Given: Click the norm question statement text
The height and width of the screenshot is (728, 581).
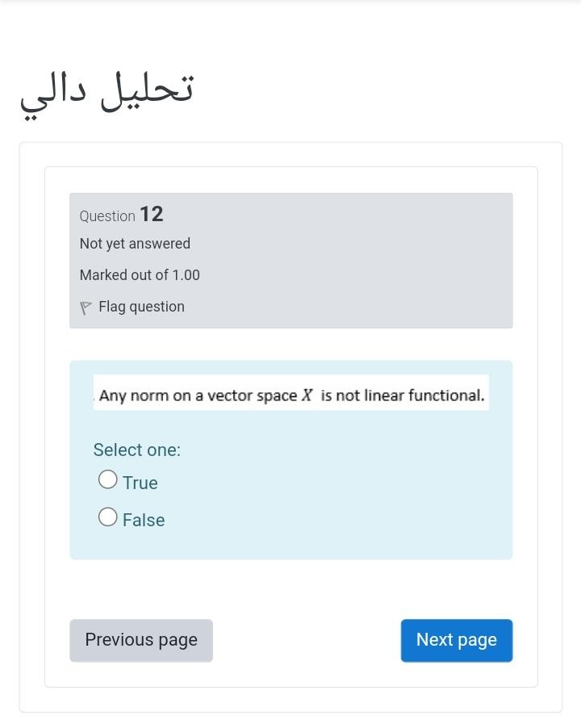Looking at the screenshot, I should tap(291, 395).
